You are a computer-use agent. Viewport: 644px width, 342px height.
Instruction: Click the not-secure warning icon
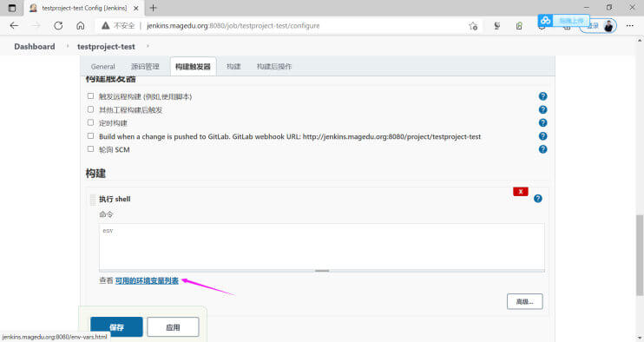point(106,25)
